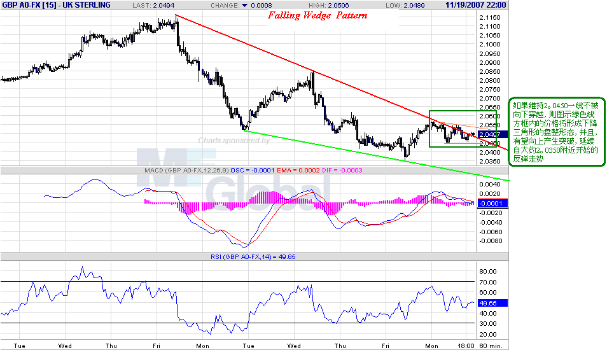The image size is (607, 364).
Task: Click the 60 min. interval label
Action: 491,346
